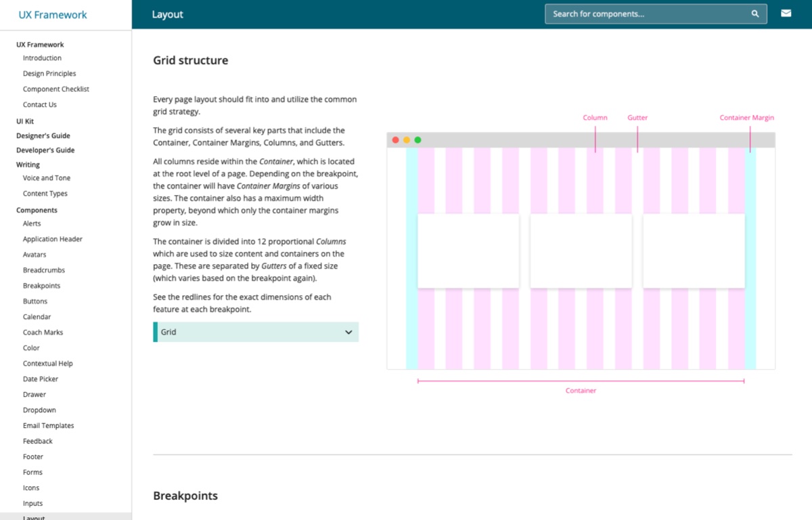Open the UX Framework logo link
812x520 pixels.
tap(53, 14)
